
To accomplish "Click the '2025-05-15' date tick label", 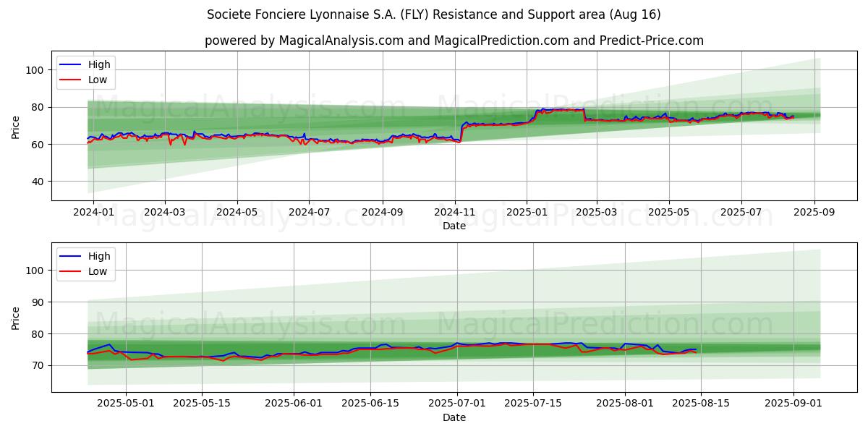I will point(202,404).
